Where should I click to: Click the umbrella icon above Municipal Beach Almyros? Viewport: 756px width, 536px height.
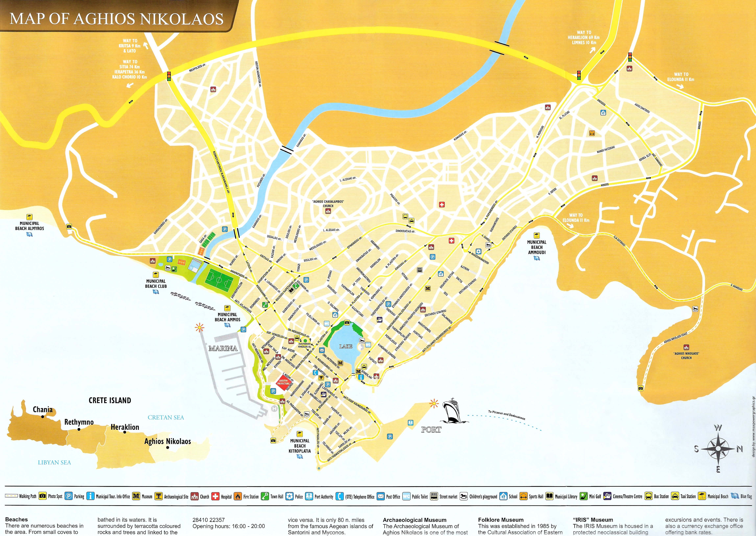tap(30, 217)
